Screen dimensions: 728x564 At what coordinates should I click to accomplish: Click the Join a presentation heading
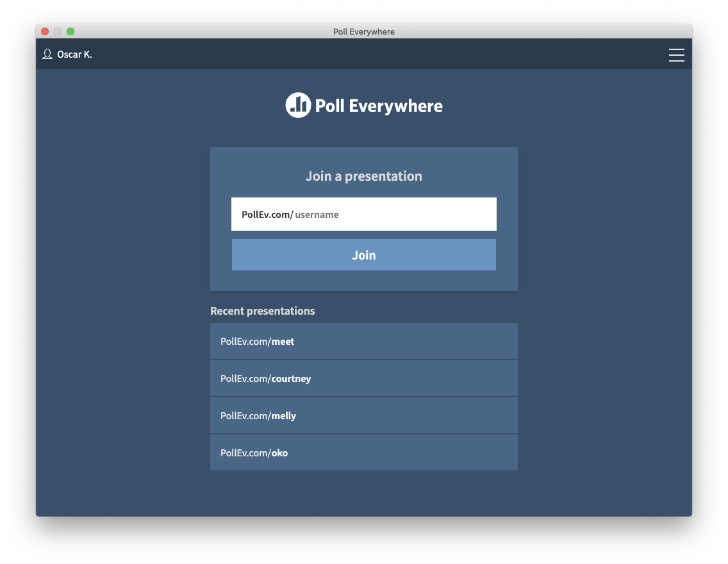[x=363, y=176]
